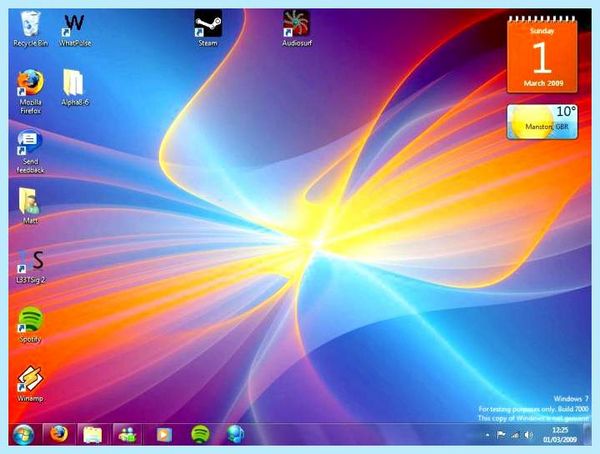
Task: Open the volume speaker tray icon
Action: pos(529,435)
